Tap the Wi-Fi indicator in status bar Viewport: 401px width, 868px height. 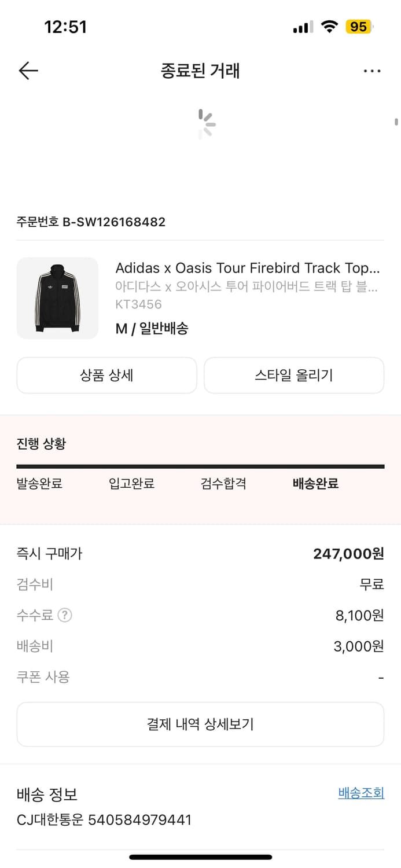point(328,26)
